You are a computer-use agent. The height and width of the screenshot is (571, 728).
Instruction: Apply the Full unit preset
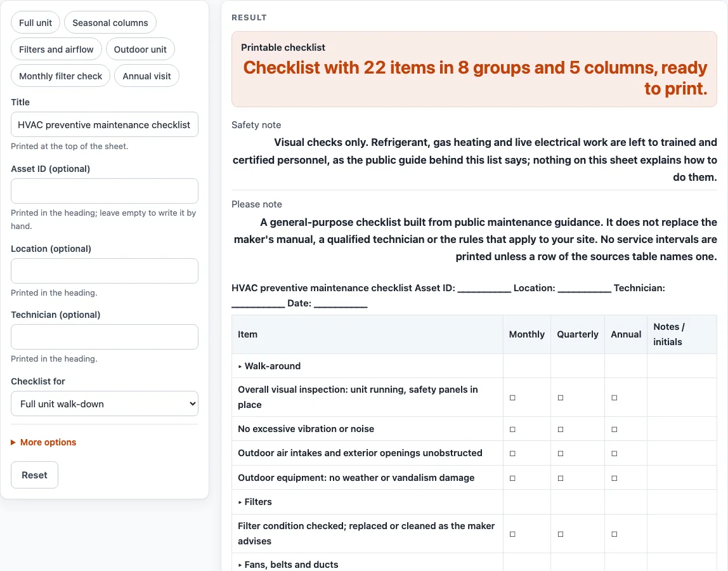(36, 23)
